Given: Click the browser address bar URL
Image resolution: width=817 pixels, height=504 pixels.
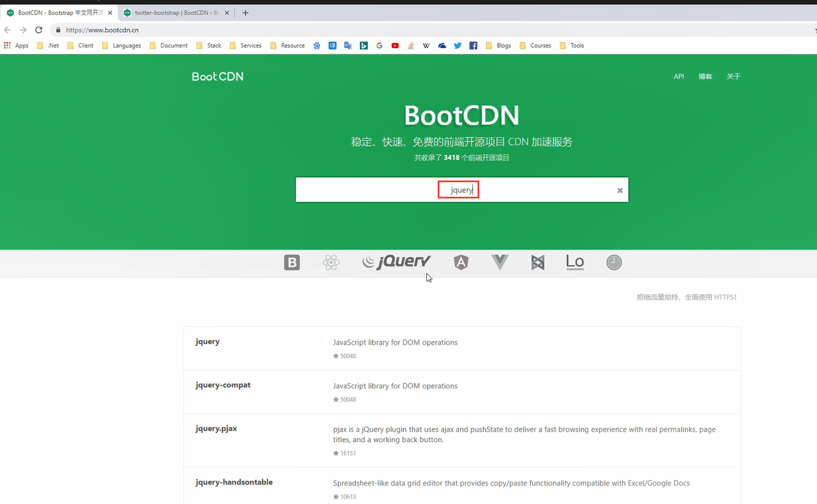Looking at the screenshot, I should click(102, 30).
